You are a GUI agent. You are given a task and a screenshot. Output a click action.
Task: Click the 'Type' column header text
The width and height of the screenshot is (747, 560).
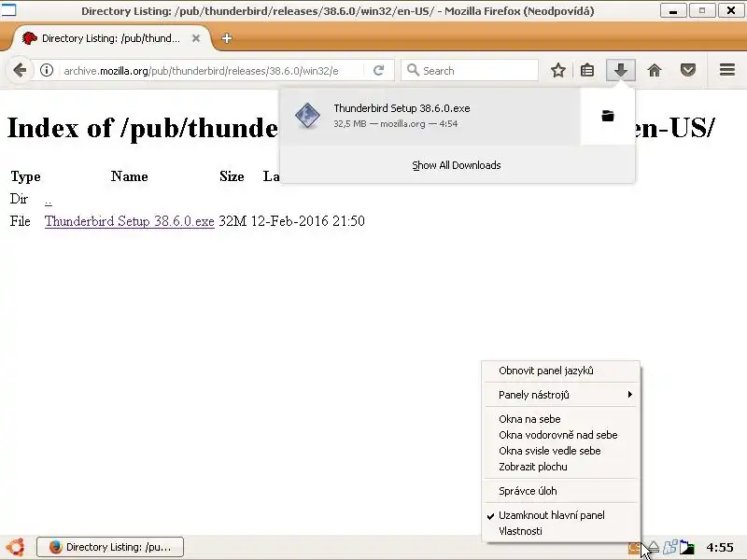[26, 176]
